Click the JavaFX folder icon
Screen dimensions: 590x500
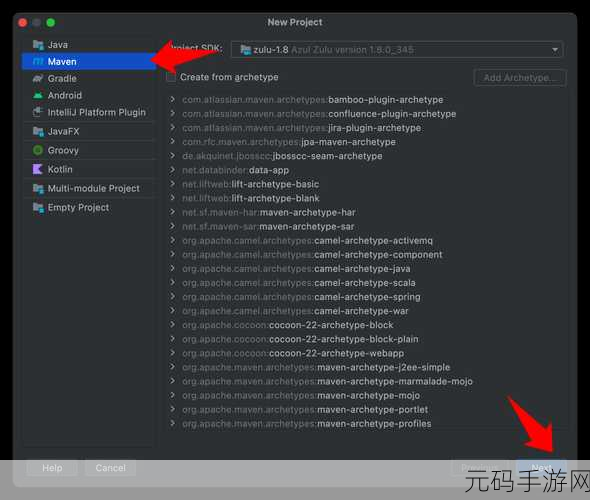[38, 131]
